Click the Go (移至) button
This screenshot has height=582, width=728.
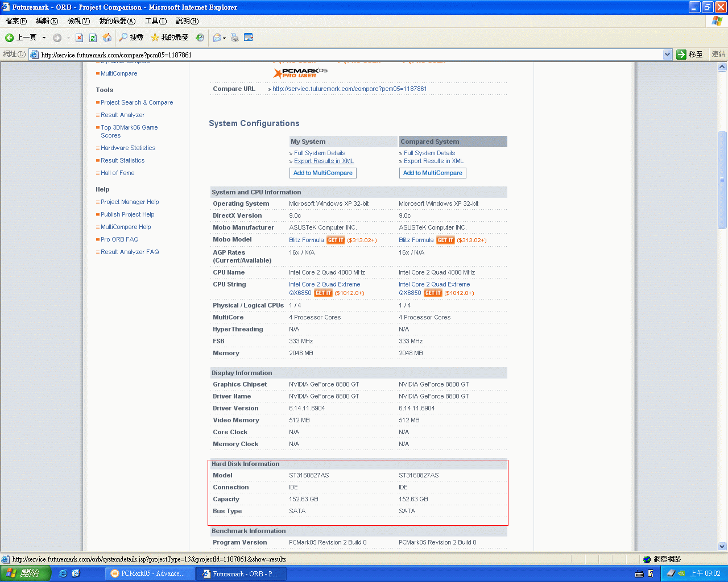tap(690, 55)
